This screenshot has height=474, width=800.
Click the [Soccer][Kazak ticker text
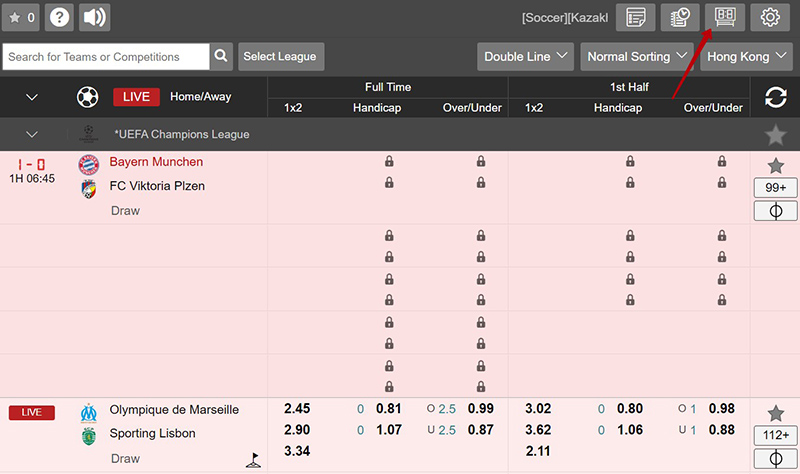coord(565,18)
